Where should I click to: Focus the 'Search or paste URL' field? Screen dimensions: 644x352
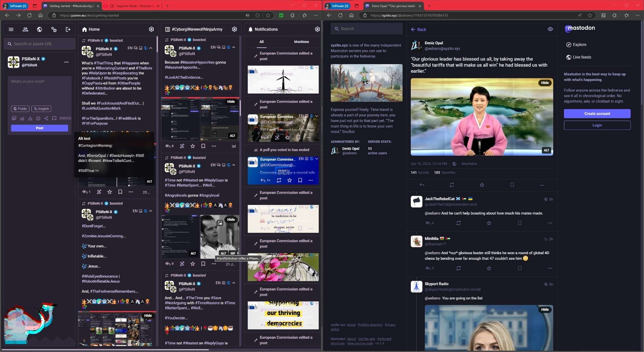(39, 44)
